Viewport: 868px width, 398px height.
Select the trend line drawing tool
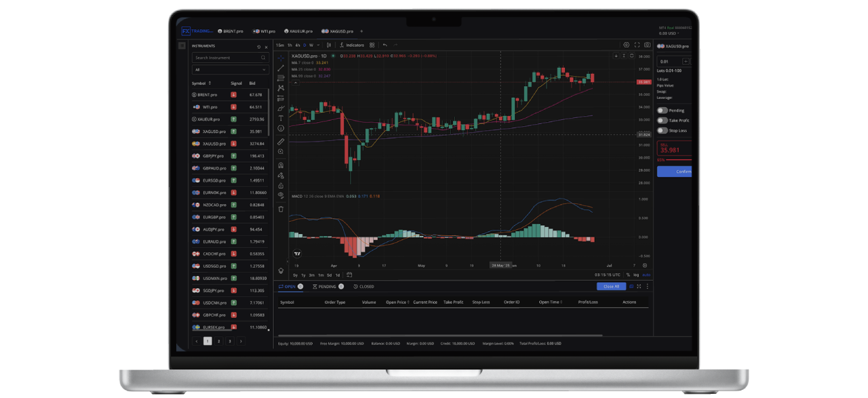coord(281,68)
